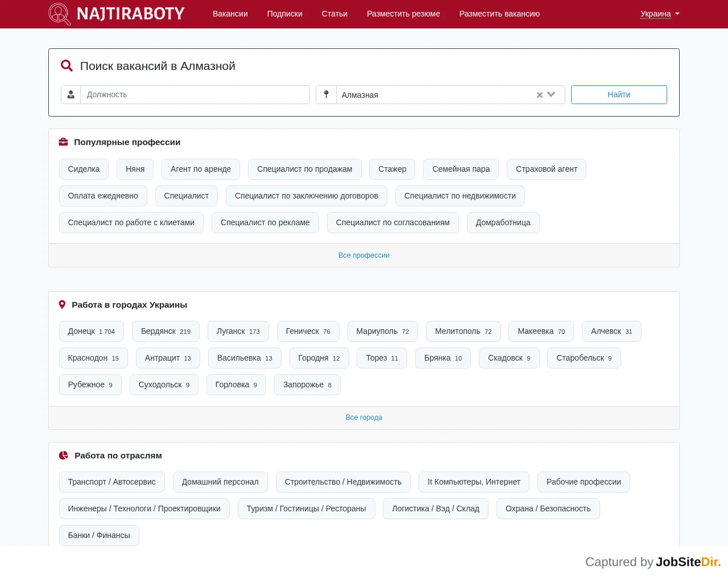Open the Все профессии link

pyautogui.click(x=364, y=255)
